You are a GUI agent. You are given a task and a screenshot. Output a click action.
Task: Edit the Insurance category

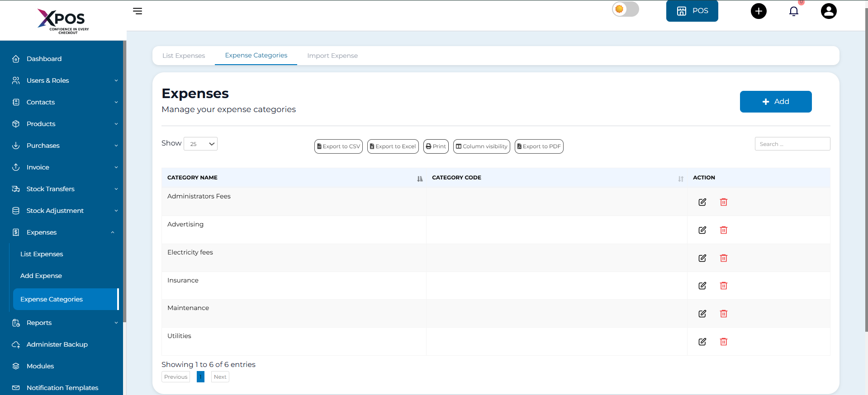702,286
